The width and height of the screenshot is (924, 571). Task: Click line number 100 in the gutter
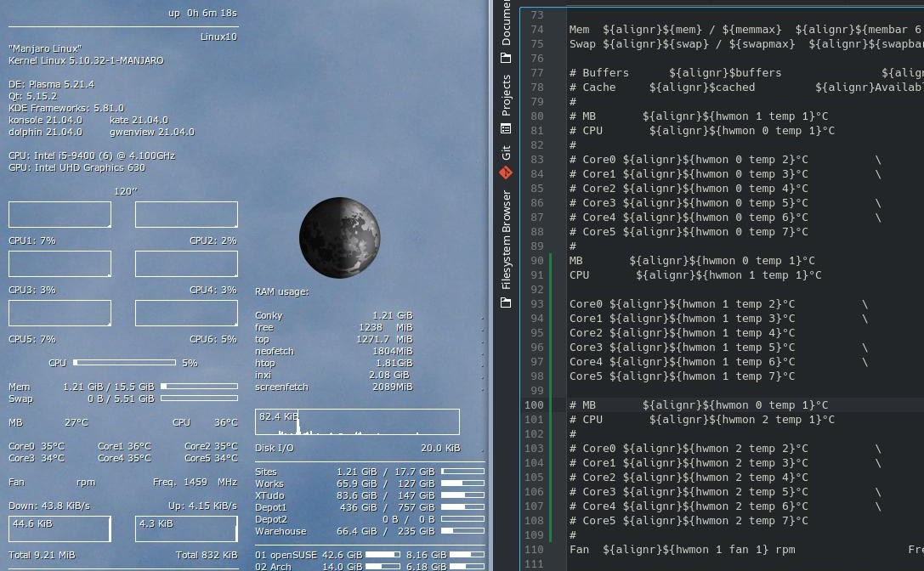point(533,405)
